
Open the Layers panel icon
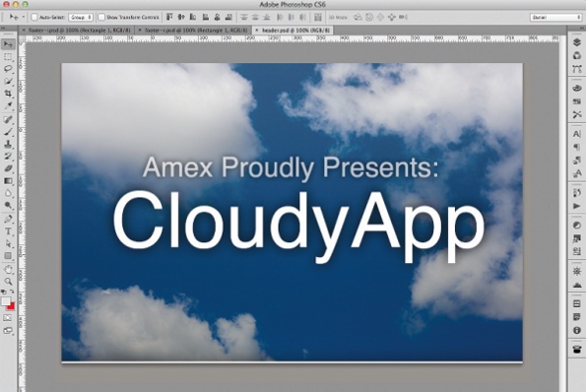577,42
